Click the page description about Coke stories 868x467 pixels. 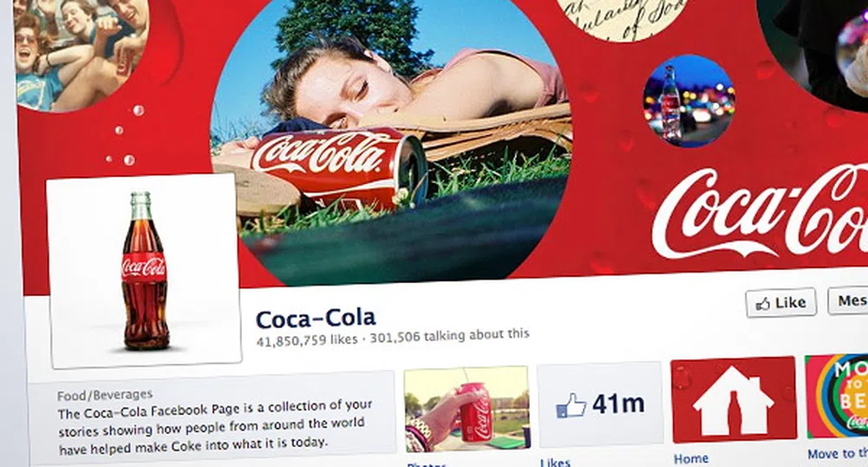click(x=215, y=425)
